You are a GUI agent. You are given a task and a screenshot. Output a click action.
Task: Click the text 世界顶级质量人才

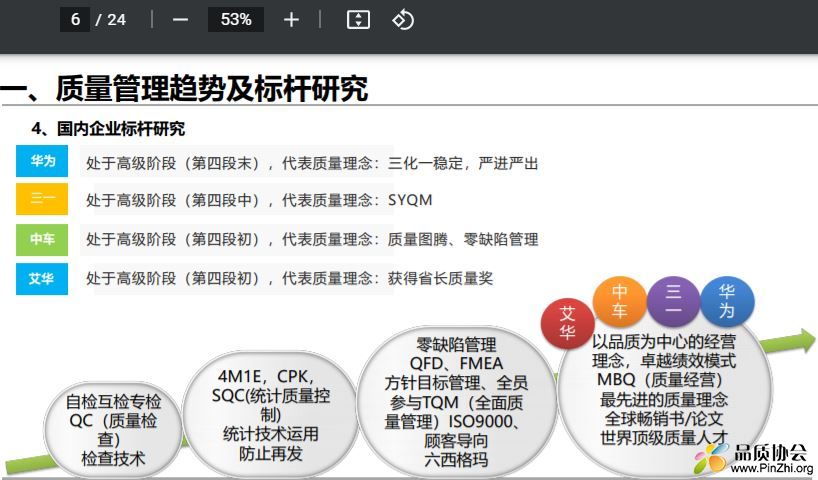664,437
